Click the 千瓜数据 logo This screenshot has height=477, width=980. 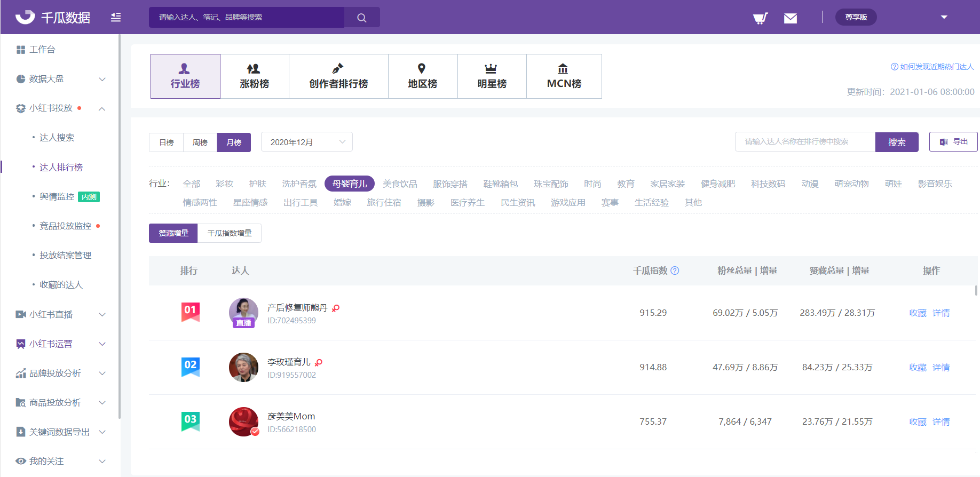pos(53,18)
